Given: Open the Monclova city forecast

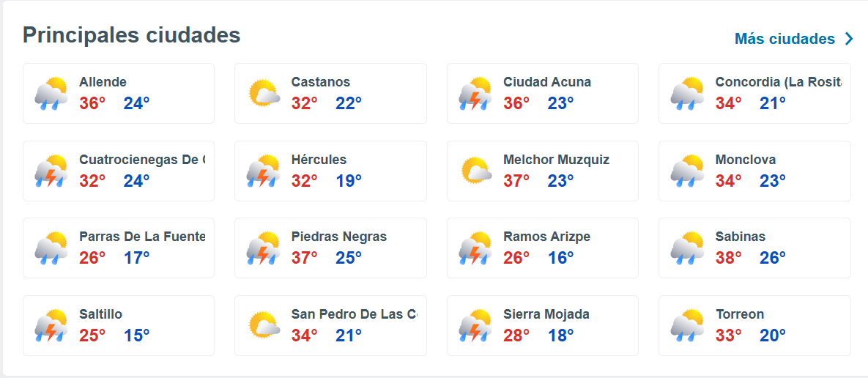Looking at the screenshot, I should point(745,160).
